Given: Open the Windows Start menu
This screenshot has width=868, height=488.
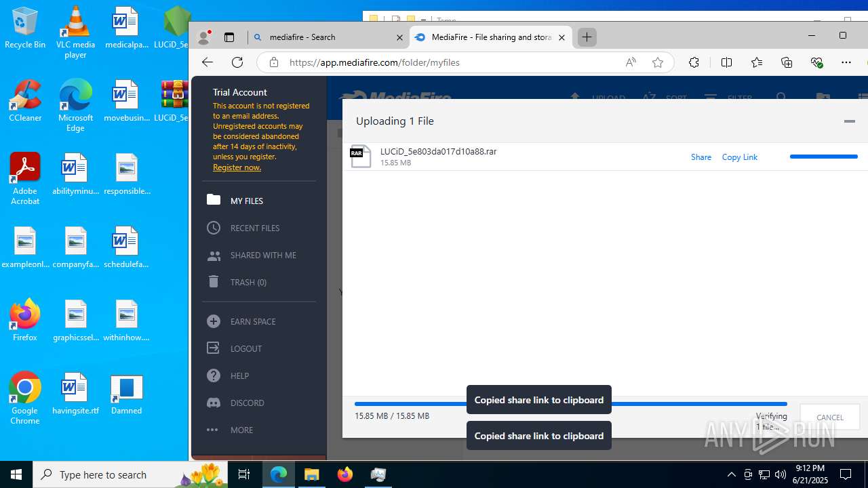Looking at the screenshot, I should coord(16,474).
